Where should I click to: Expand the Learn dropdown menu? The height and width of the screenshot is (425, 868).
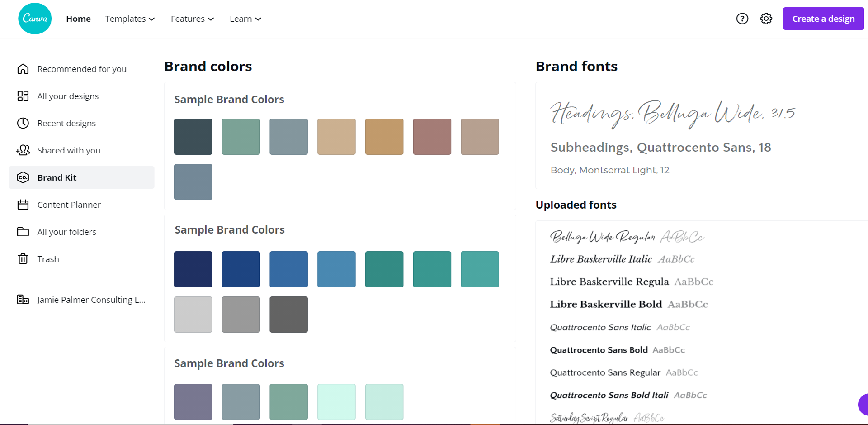click(x=245, y=19)
